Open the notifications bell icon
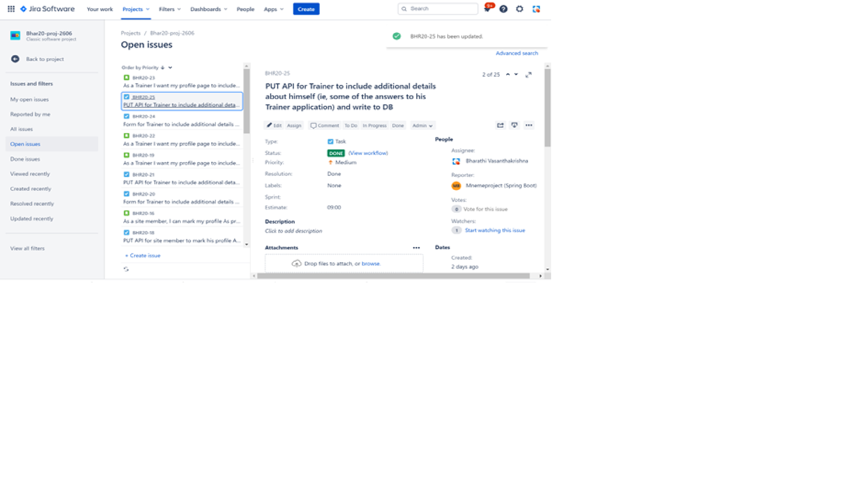 pos(487,9)
